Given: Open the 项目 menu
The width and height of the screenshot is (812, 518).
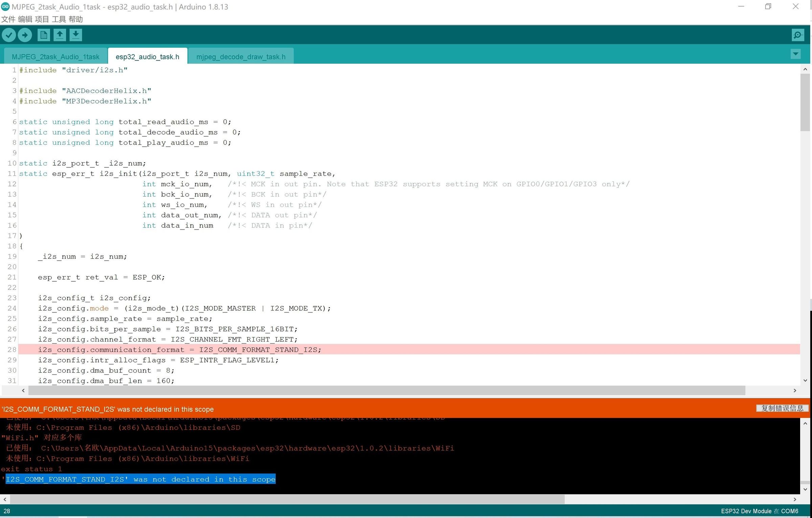Looking at the screenshot, I should pos(42,19).
